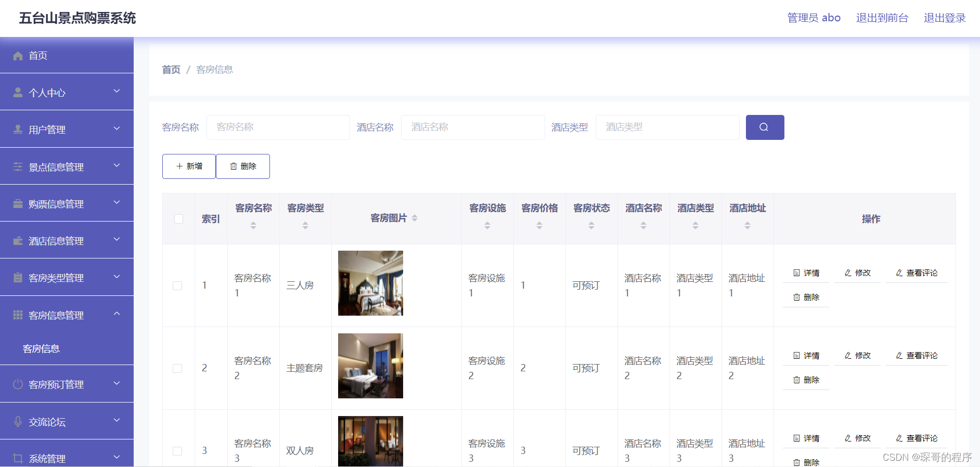This screenshot has height=467, width=980.
Task: Expand the 酒店信息管理 menu chevron
Action: coord(117,240)
